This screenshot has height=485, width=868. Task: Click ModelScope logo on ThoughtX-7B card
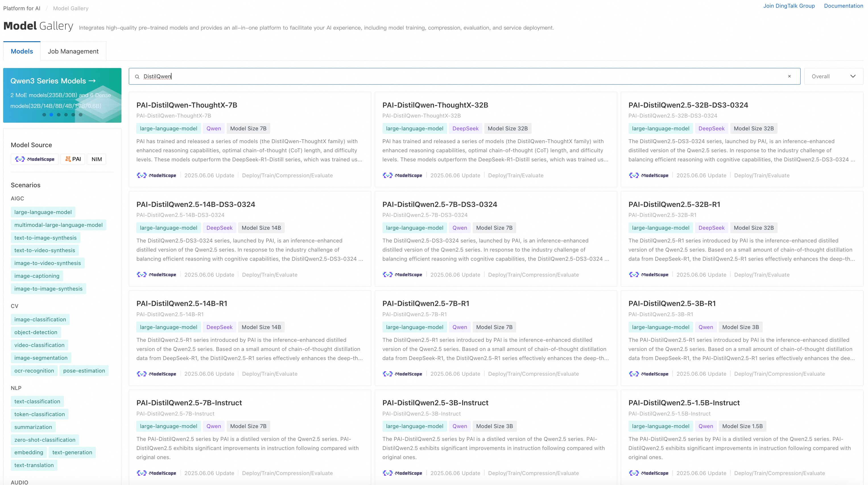[156, 175]
